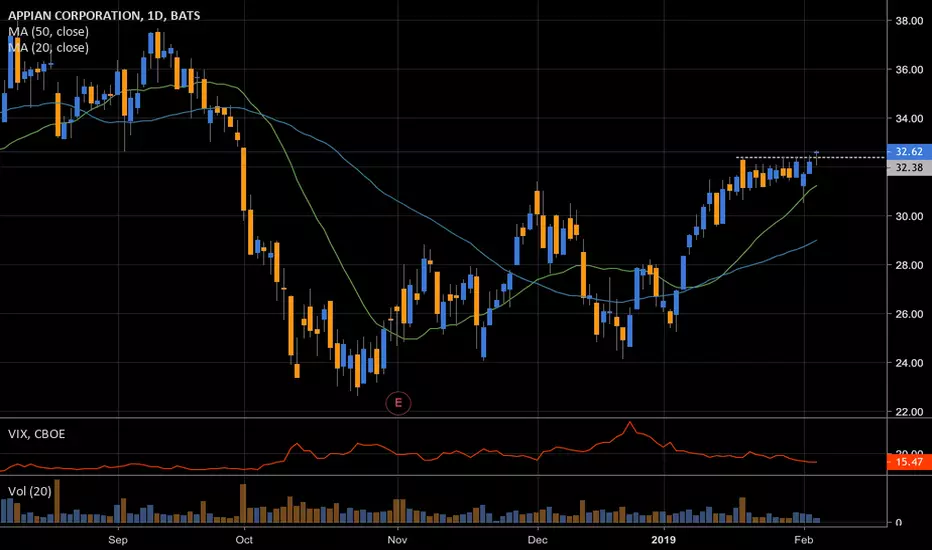Click the 28.00 price axis label
This screenshot has width=932, height=550.
point(909,265)
